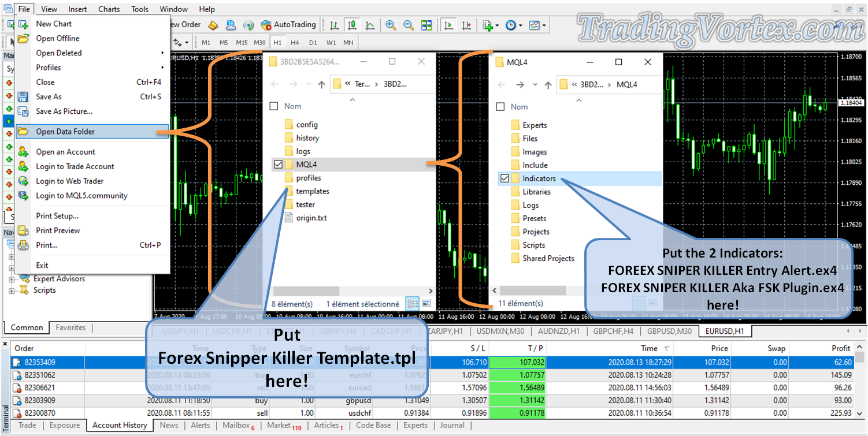Click the Login to MQL5.community icon
Image resolution: width=868 pixels, height=436 pixels.
click(x=23, y=196)
